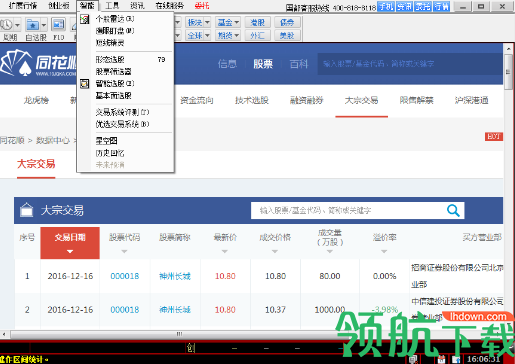Screen dimensions: 515x364
Task: Open the 在线服务 menu
Action: (170, 6)
